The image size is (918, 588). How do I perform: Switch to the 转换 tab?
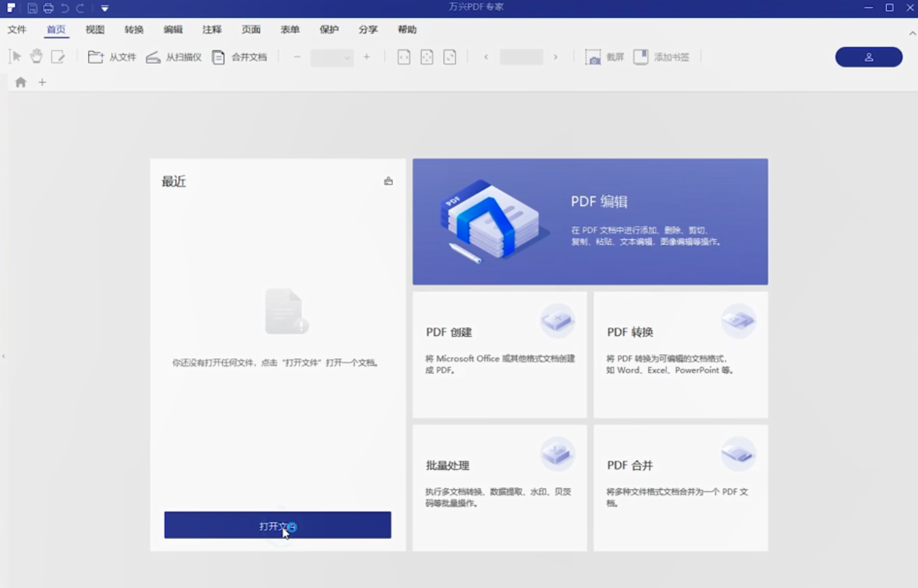pos(134,30)
